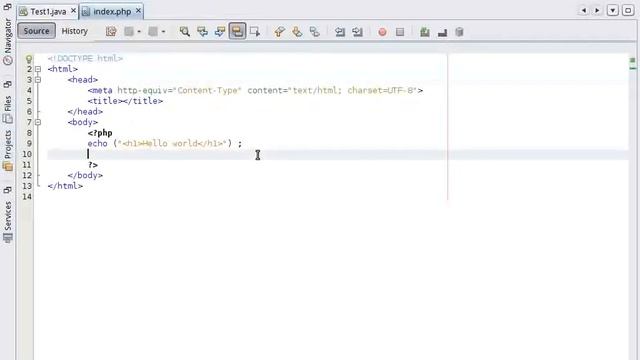Click the Find Selection magnifier icon
The height and width of the screenshot is (360, 640).
[x=184, y=31]
